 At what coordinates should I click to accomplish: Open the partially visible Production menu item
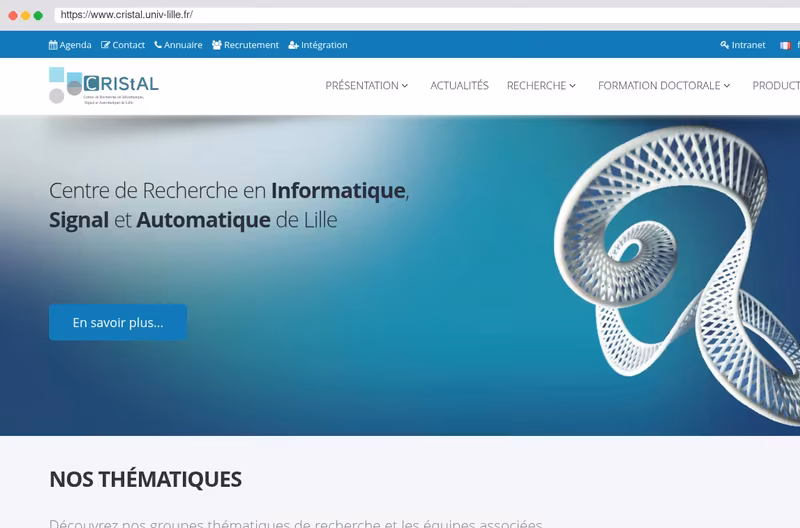coord(776,86)
